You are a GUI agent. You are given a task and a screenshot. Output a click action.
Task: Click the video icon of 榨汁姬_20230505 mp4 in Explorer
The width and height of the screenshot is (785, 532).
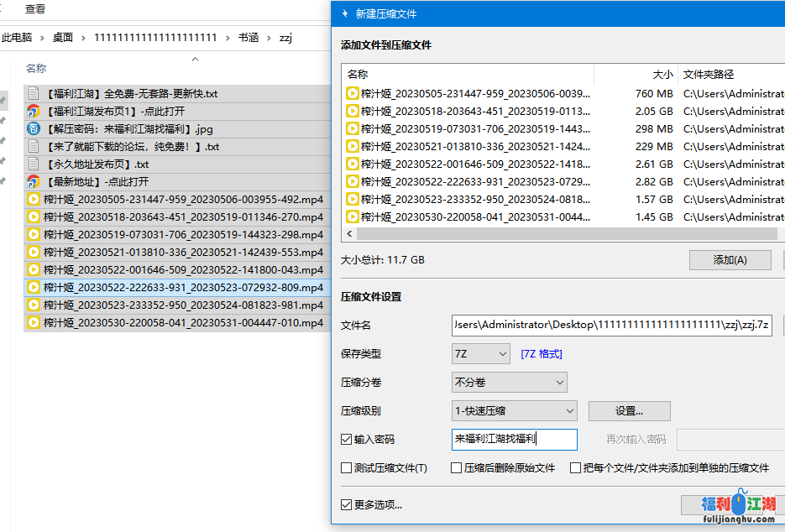[34, 200]
